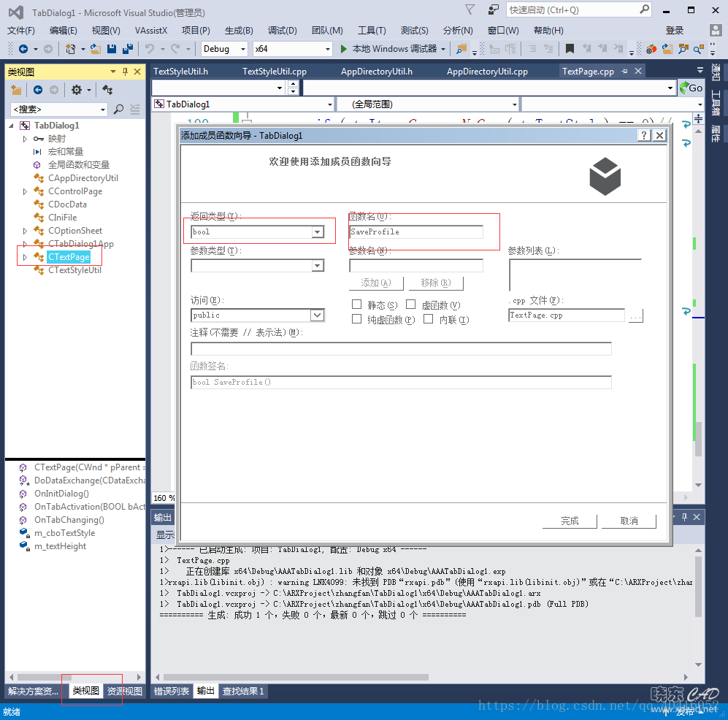728x720 pixels.
Task: Open the feedback icon in title bar
Action: 493,9
